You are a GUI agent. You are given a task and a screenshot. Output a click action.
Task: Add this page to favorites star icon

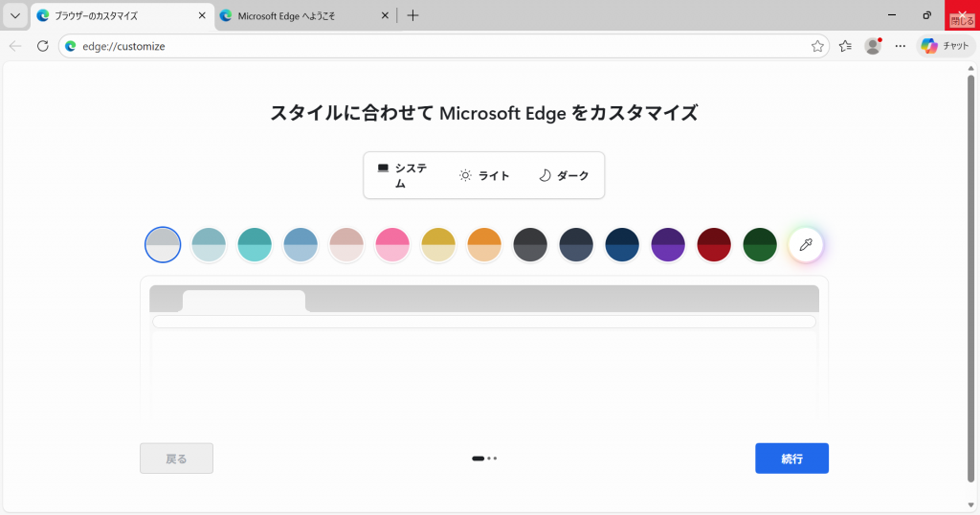(x=817, y=46)
